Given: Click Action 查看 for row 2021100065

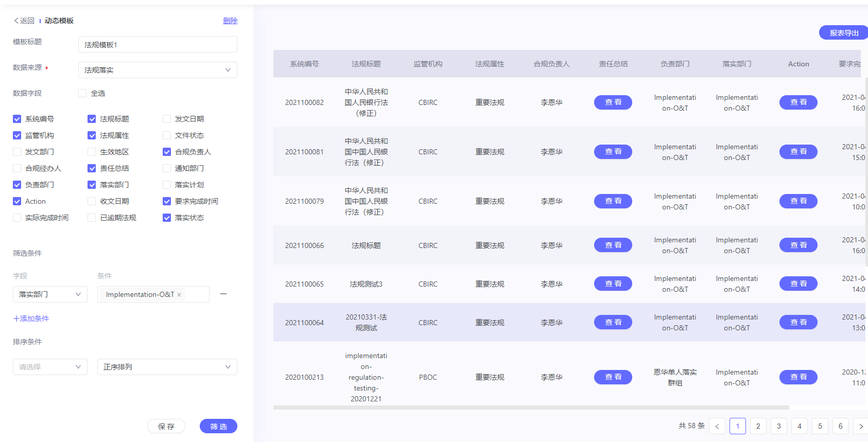Looking at the screenshot, I should tap(798, 284).
